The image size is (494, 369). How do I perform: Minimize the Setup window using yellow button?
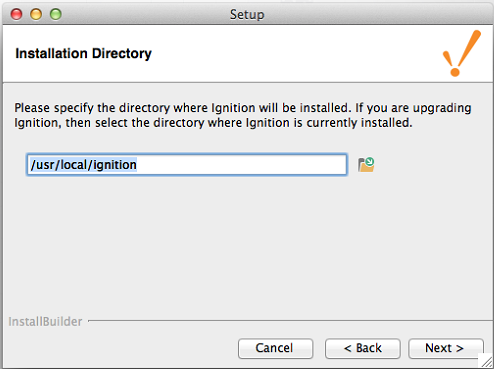pos(36,14)
